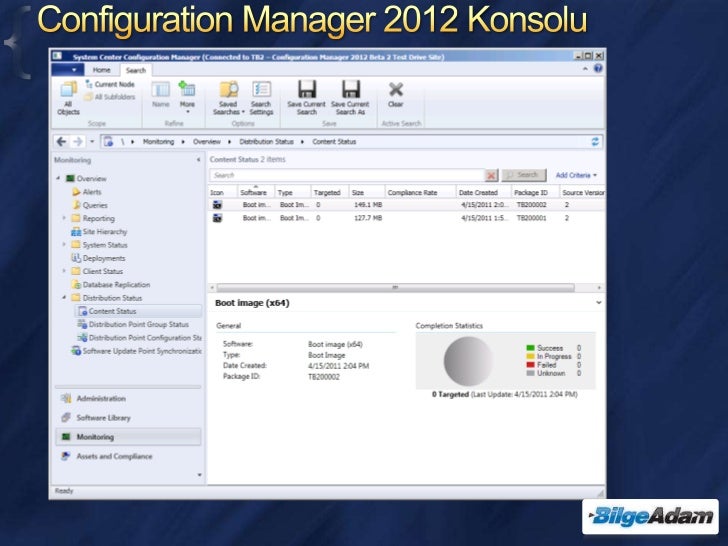Screen dimensions: 728x546
Task: Collapse the Boot image details pane
Action: pos(599,303)
